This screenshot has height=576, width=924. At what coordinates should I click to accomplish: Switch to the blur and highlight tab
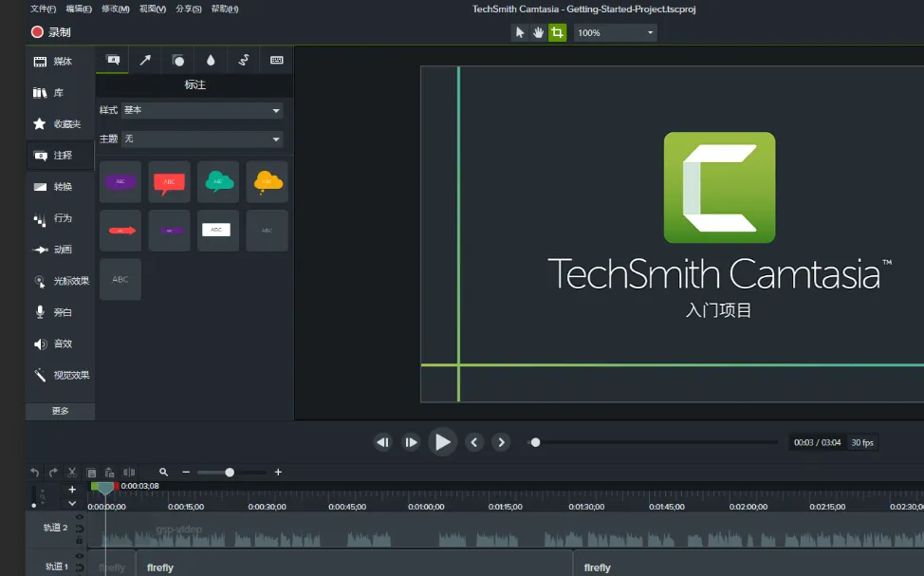[x=211, y=60]
